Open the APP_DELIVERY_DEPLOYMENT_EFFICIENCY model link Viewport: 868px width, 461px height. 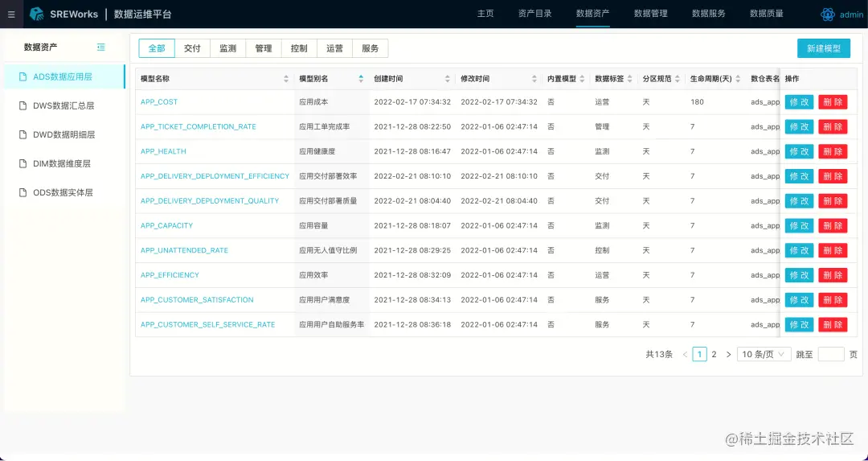click(x=215, y=176)
